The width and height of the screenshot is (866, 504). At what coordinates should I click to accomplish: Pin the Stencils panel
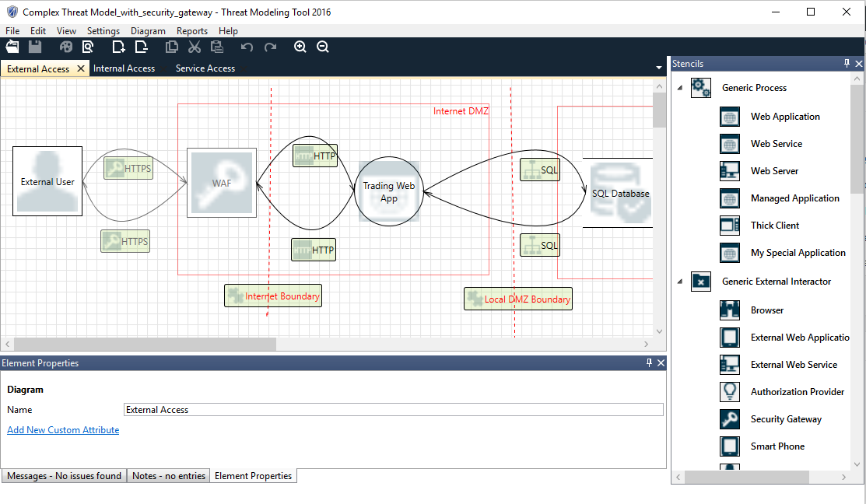[847, 64]
